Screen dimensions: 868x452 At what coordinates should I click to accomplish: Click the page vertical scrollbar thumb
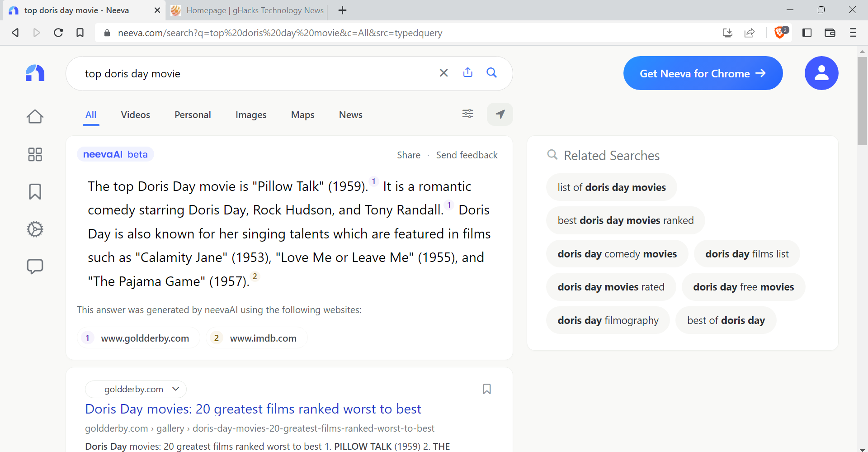[862, 101]
